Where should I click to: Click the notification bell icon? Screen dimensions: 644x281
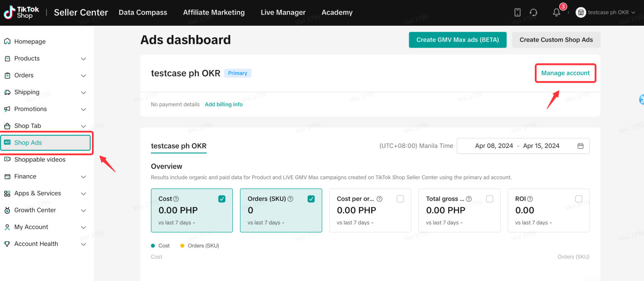(x=556, y=13)
